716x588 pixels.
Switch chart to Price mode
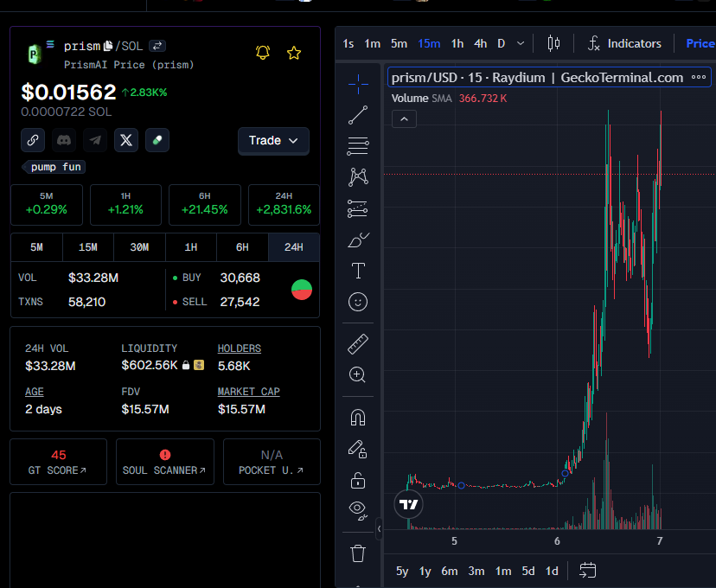700,43
